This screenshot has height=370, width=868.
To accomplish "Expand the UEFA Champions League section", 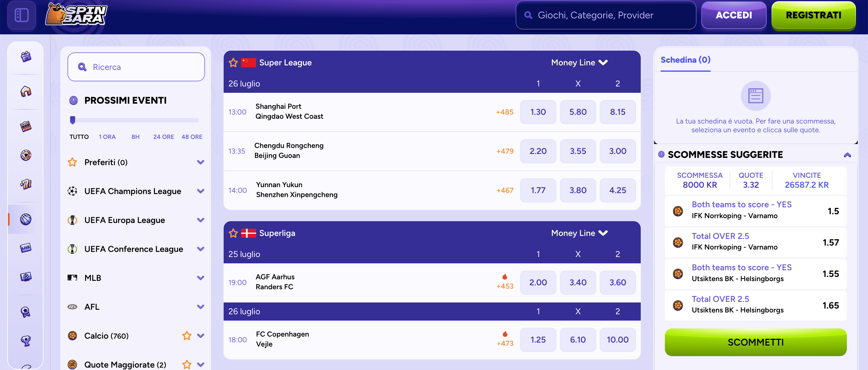I will pyautogui.click(x=201, y=191).
